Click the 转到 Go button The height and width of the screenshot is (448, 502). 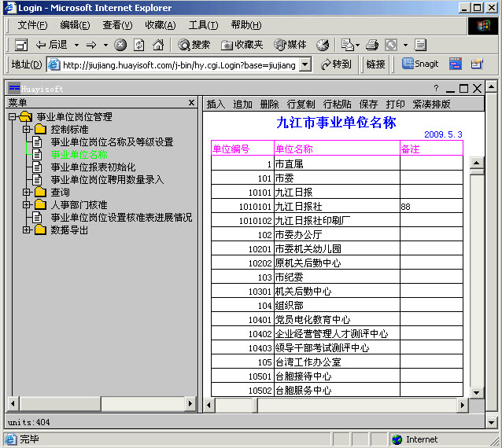(336, 64)
